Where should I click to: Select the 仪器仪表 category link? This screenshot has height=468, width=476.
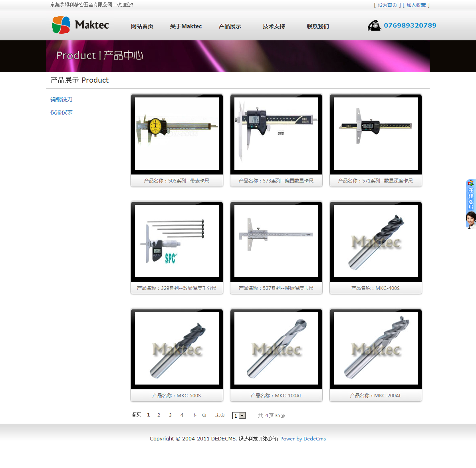click(x=61, y=112)
